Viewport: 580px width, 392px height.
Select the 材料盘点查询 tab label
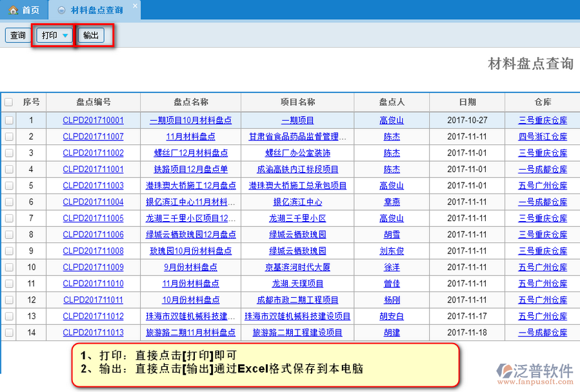[96, 10]
